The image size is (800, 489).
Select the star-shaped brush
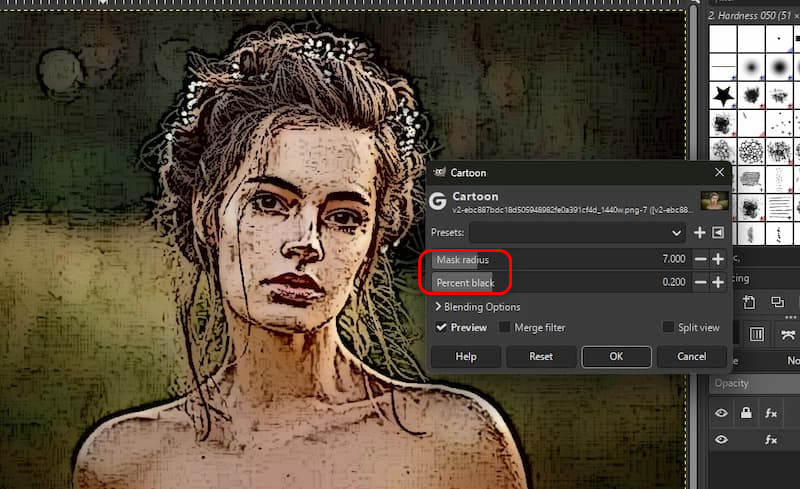[723, 95]
